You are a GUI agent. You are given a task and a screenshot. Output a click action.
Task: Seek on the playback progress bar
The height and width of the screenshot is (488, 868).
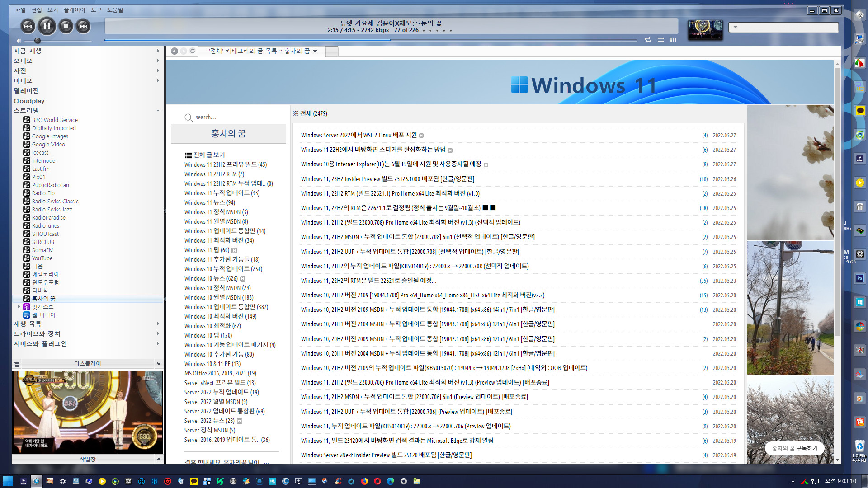tap(370, 40)
